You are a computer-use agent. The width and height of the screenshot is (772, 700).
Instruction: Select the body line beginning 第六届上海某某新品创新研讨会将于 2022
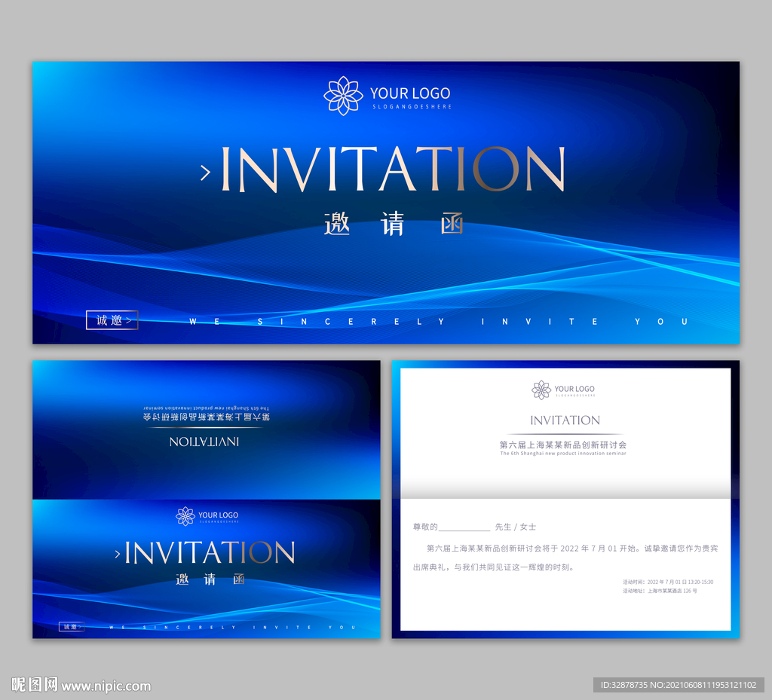point(572,548)
